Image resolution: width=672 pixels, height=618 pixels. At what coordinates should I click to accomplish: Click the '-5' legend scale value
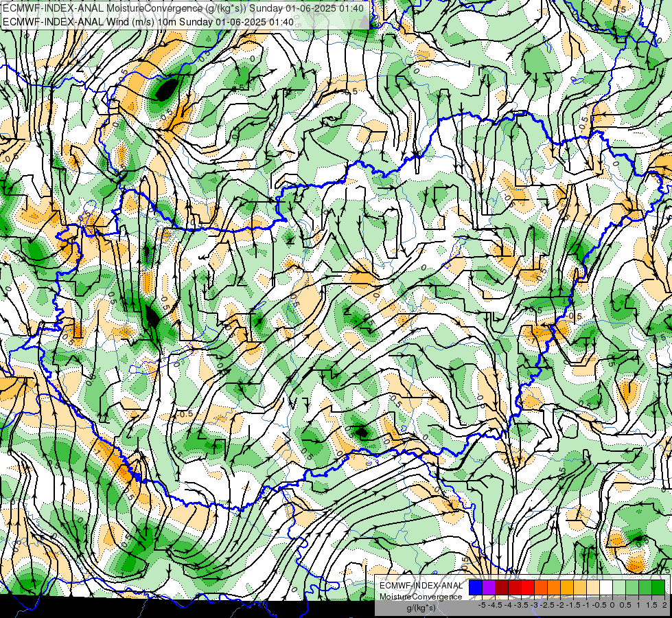[482, 605]
